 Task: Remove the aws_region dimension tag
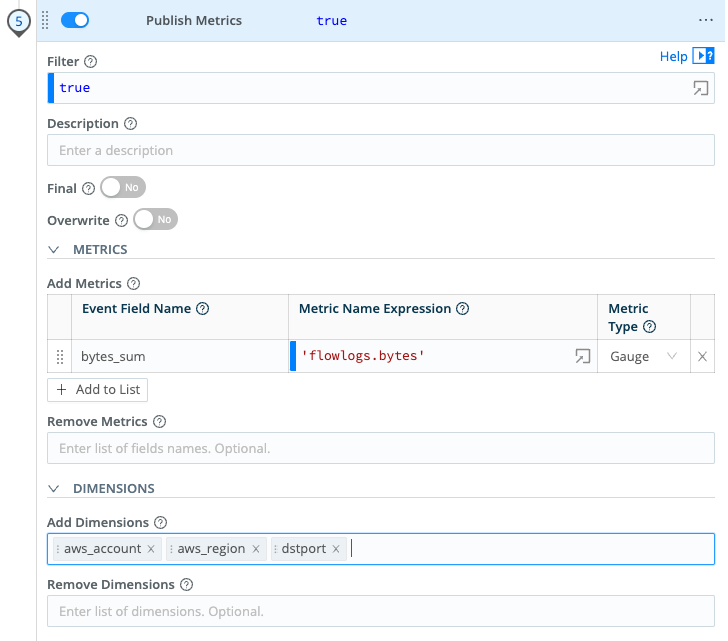pyautogui.click(x=256, y=549)
